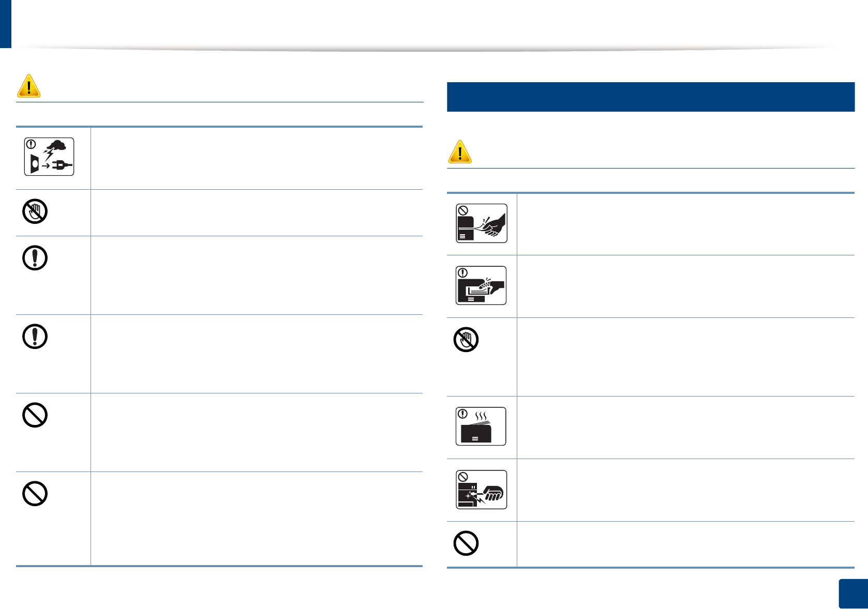
Task: Click the no-touch hand icon in right table
Action: [x=466, y=340]
